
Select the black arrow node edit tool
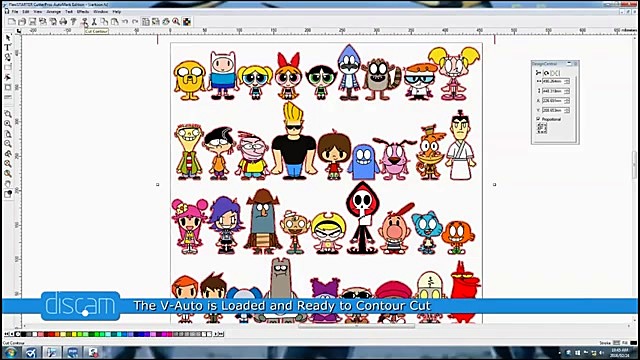click(8, 77)
